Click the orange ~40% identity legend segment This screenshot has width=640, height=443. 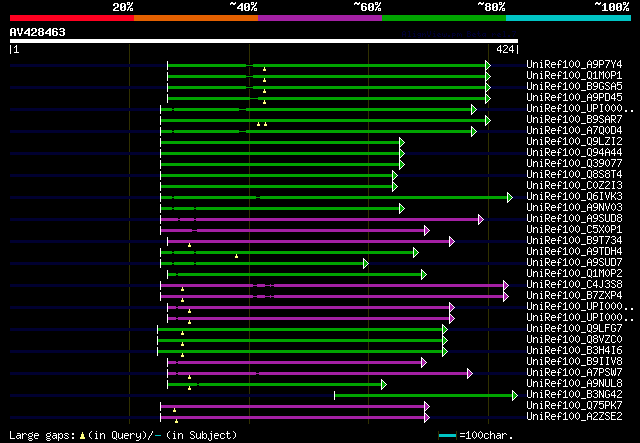(x=196, y=18)
